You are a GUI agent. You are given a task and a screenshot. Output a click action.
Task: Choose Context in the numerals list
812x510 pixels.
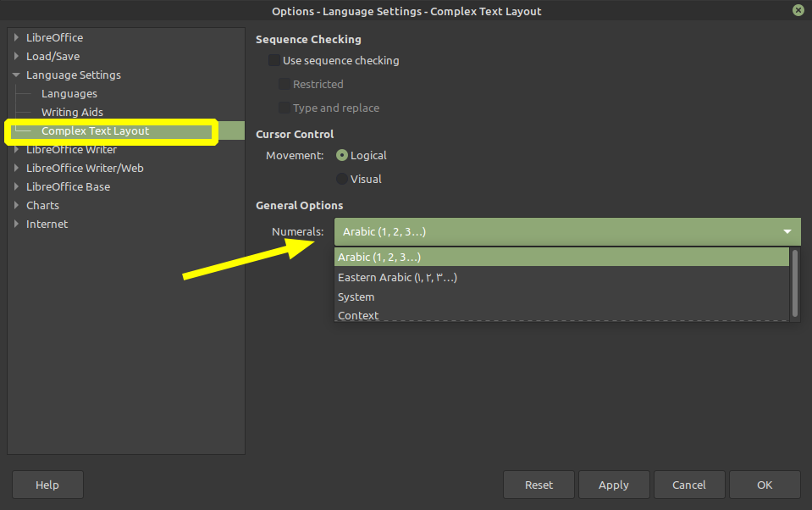[x=358, y=315]
